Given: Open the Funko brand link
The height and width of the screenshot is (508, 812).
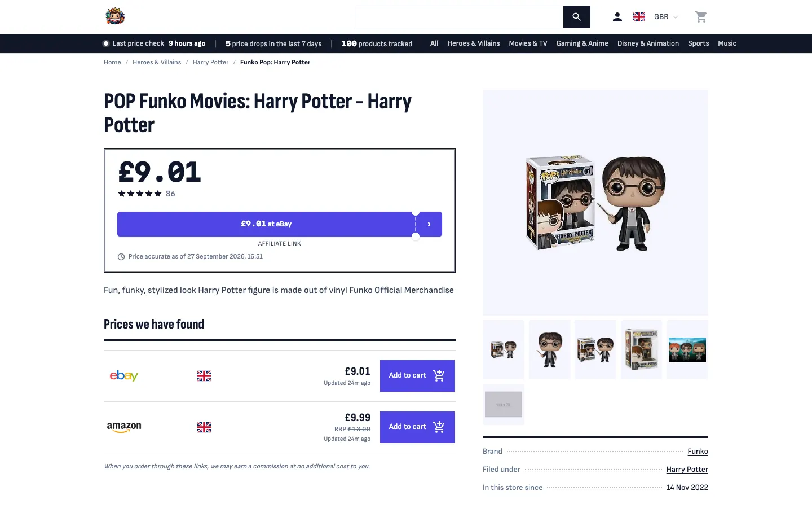Looking at the screenshot, I should pos(698,452).
